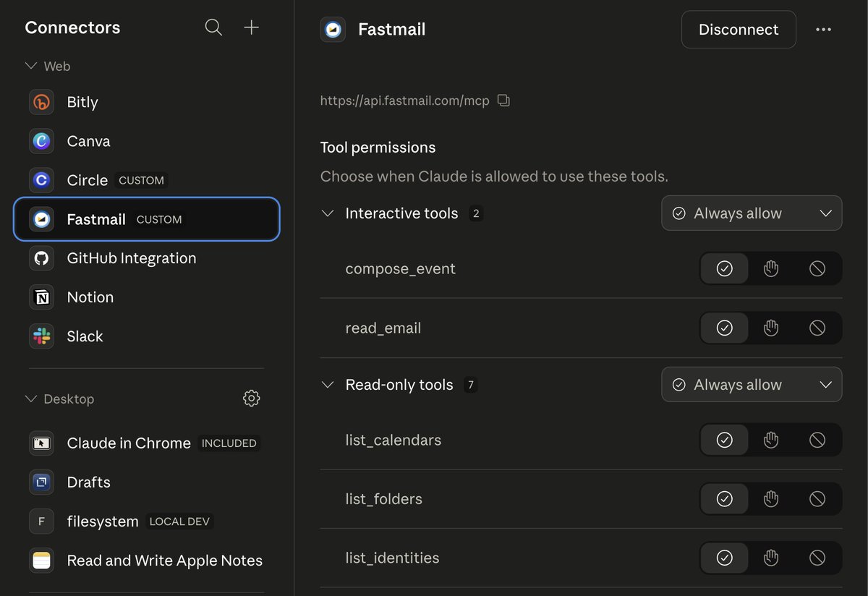Open Desktop section settings gear
Screen dimensions: 868x596
point(251,399)
